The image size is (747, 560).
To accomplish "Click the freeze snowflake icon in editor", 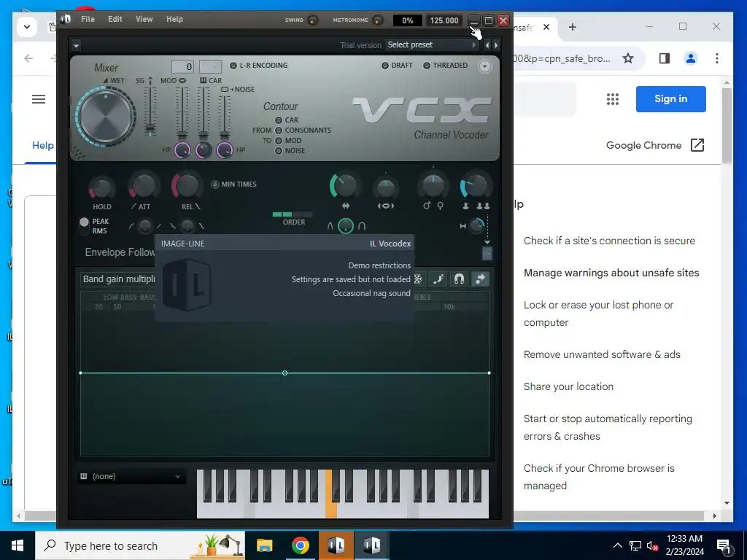I will coord(418,279).
